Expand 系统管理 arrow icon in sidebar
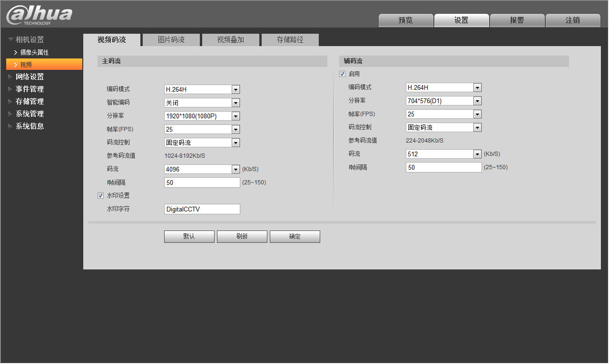Screen dimensions: 609x364 click(10, 114)
